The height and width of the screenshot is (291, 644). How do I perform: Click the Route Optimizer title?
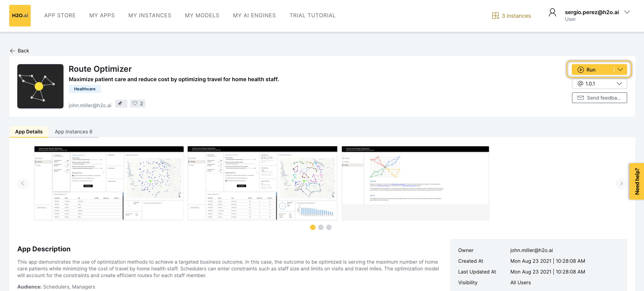[100, 69]
